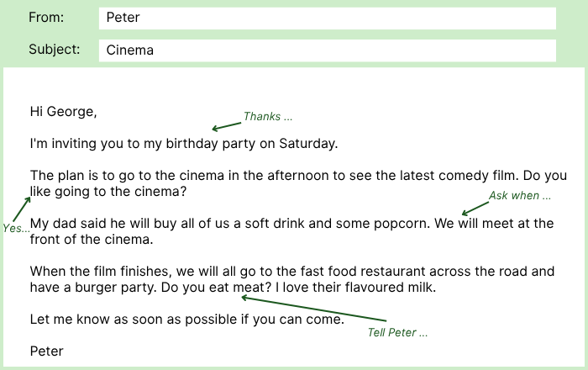The width and height of the screenshot is (588, 370).
Task: Click "like going to the cinema?" question
Action: point(108,192)
